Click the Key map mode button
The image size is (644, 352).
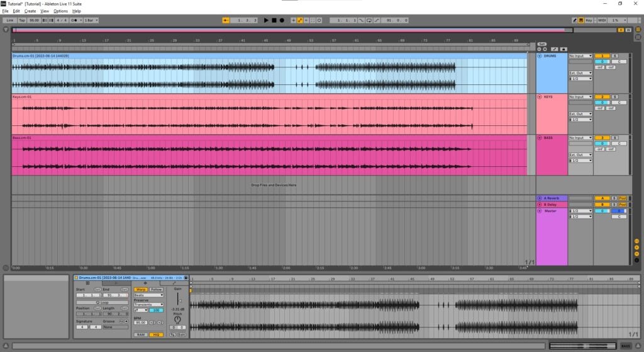coord(589,20)
